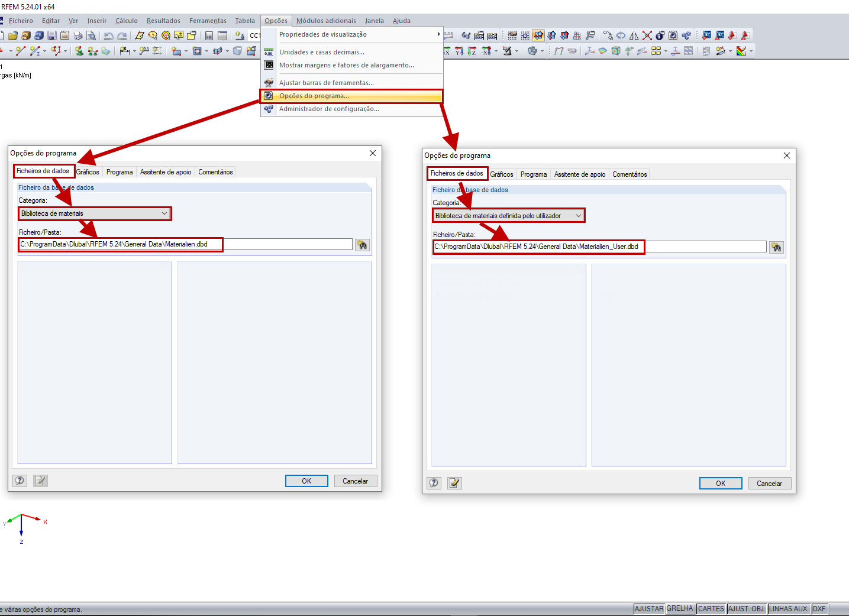Toggle AJUSTAR in status bar

click(649, 609)
